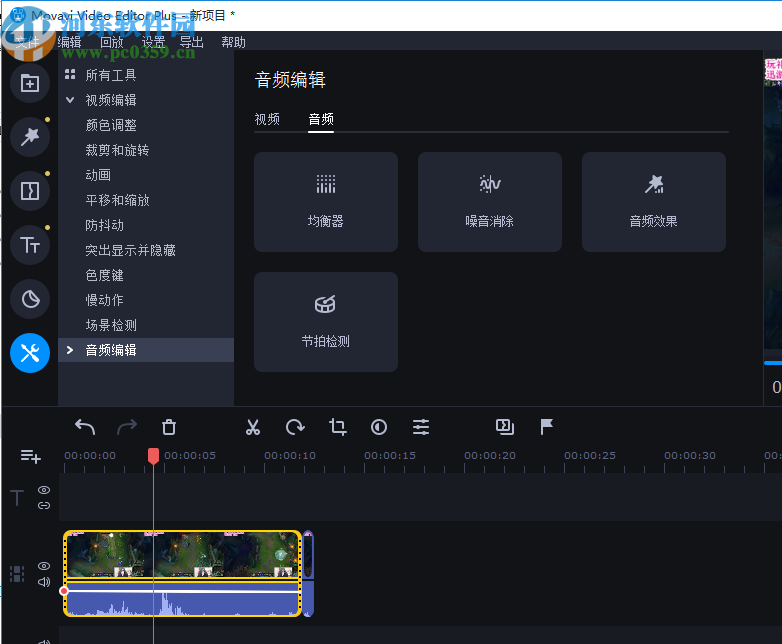Open the filters magic wand panel
Screen dimensions: 782x644
(30, 137)
